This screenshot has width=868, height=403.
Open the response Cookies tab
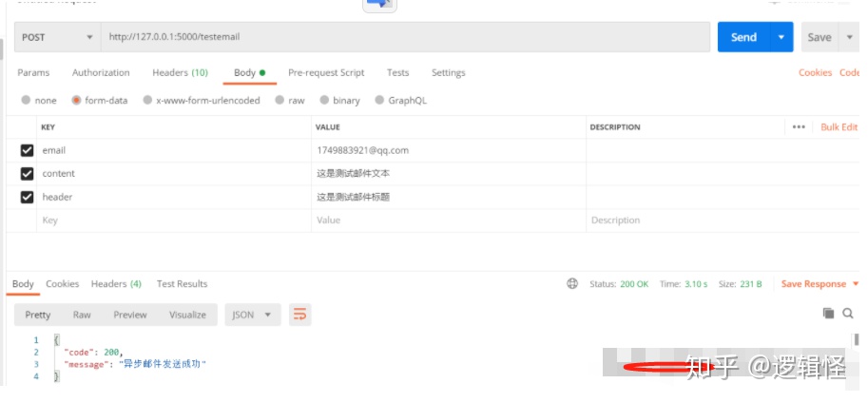tap(62, 284)
